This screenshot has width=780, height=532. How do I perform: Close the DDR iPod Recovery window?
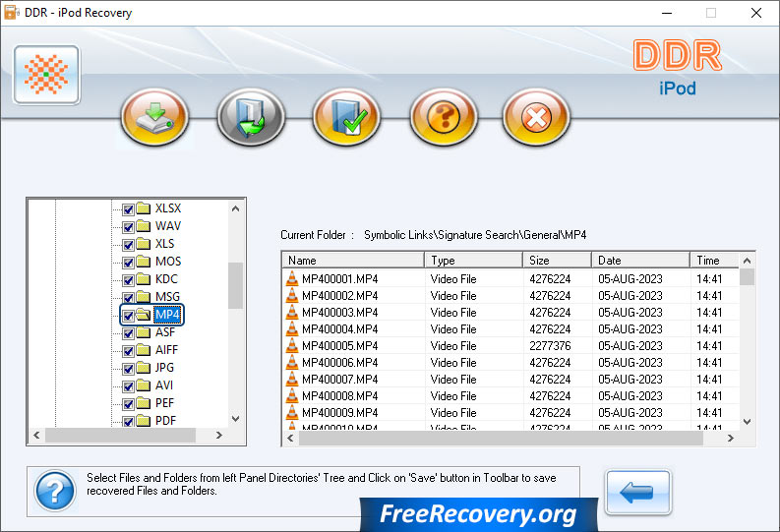[756, 13]
